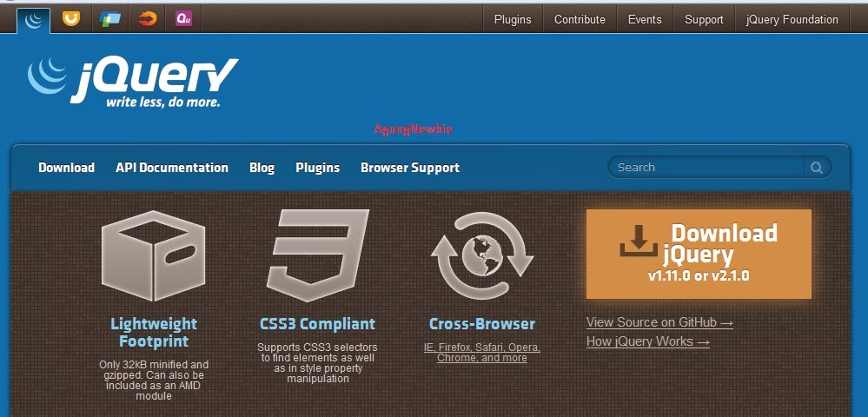Image resolution: width=868 pixels, height=417 pixels.
Task: Click Download jQuery v1.11.0 or v2.1.0
Action: pyautogui.click(x=699, y=255)
